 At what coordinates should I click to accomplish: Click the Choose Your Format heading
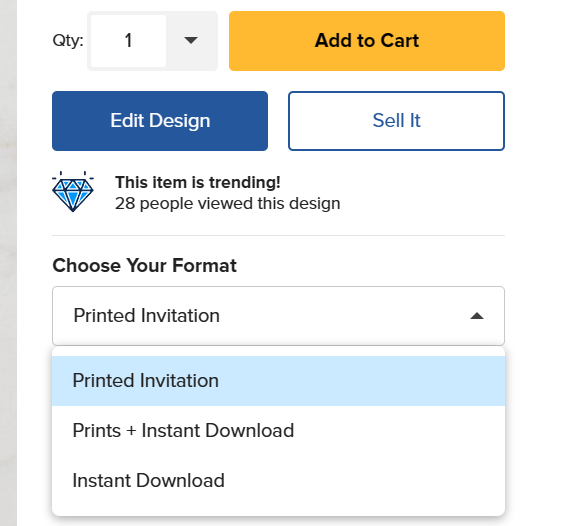(144, 266)
